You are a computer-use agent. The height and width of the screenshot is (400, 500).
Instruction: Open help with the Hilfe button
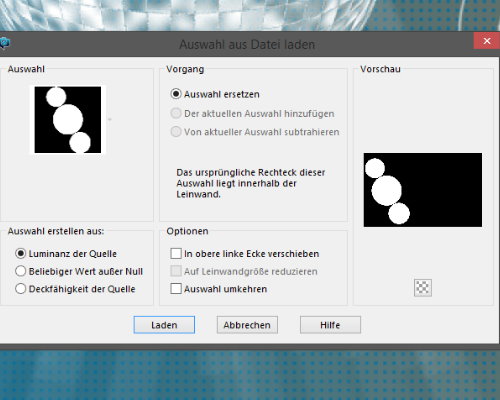point(330,325)
